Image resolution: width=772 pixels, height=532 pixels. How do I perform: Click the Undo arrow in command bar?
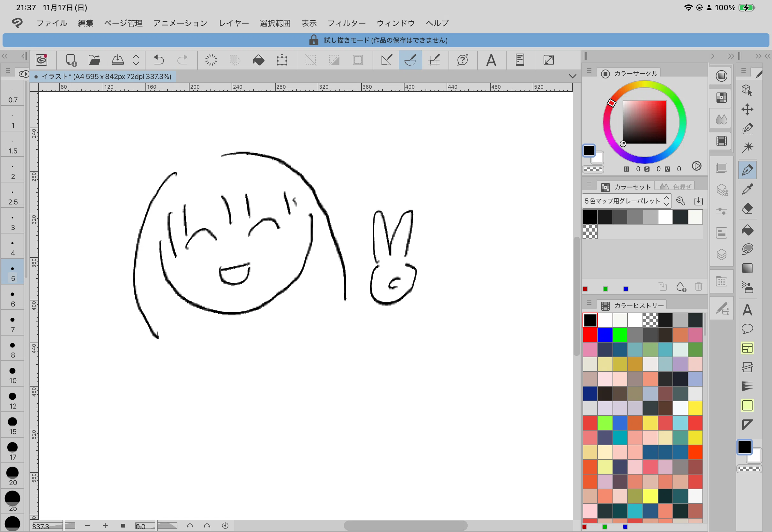[159, 60]
